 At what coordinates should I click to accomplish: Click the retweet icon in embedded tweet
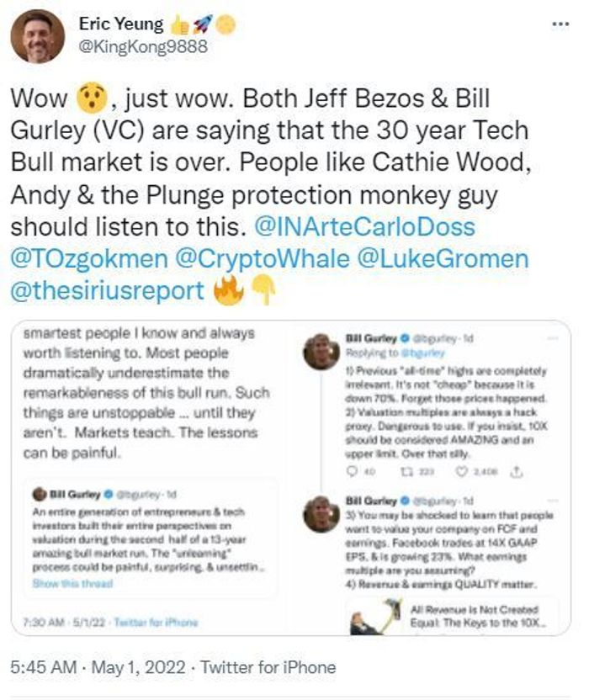click(x=406, y=474)
